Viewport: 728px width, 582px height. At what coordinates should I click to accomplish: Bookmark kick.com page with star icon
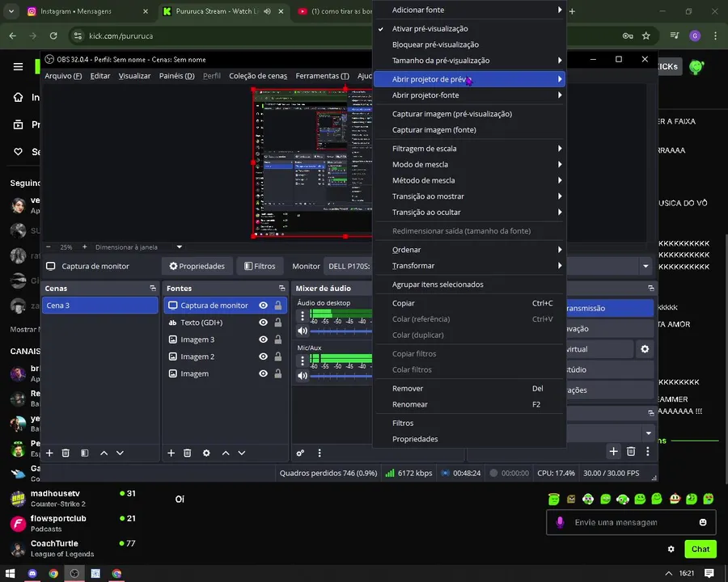tap(646, 36)
